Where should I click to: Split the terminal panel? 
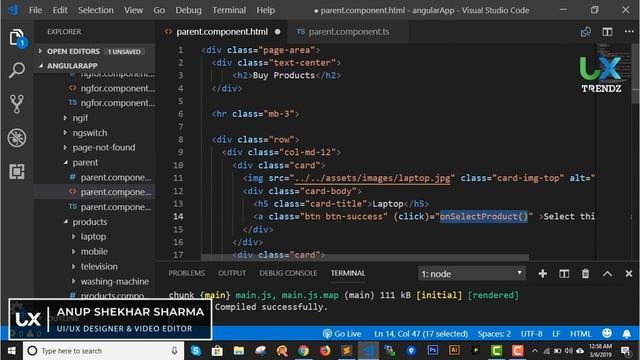pos(564,273)
